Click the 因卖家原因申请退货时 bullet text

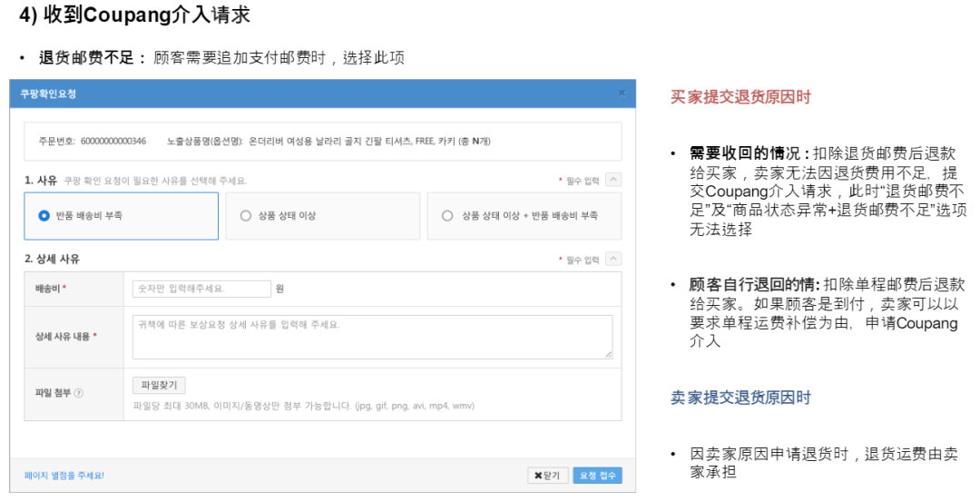tap(824, 463)
